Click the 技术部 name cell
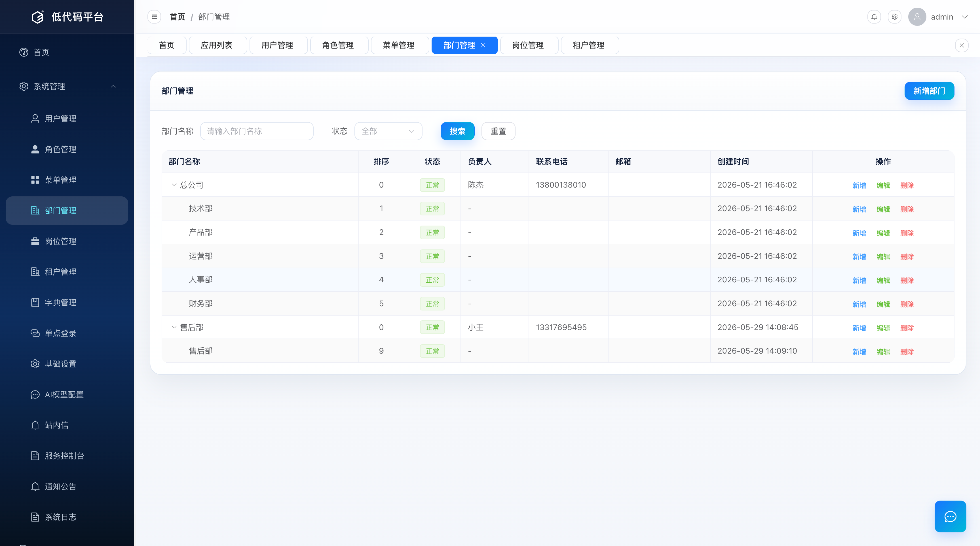The height and width of the screenshot is (546, 980). pos(200,208)
